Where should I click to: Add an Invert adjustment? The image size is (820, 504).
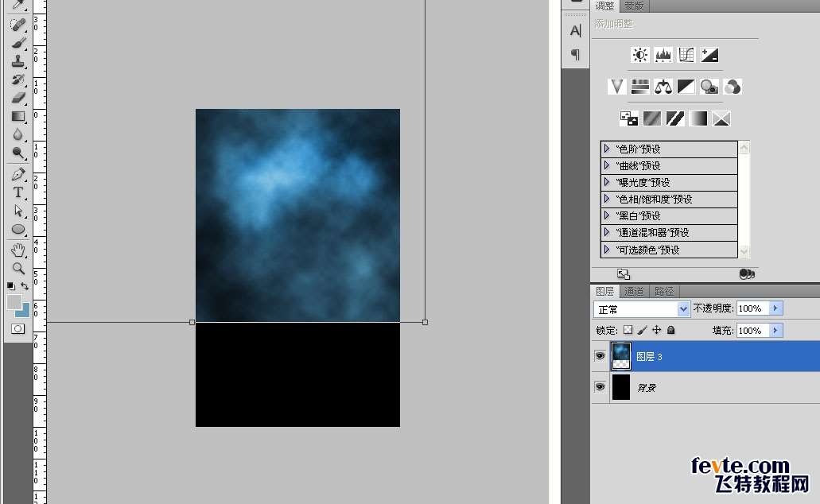[x=628, y=118]
